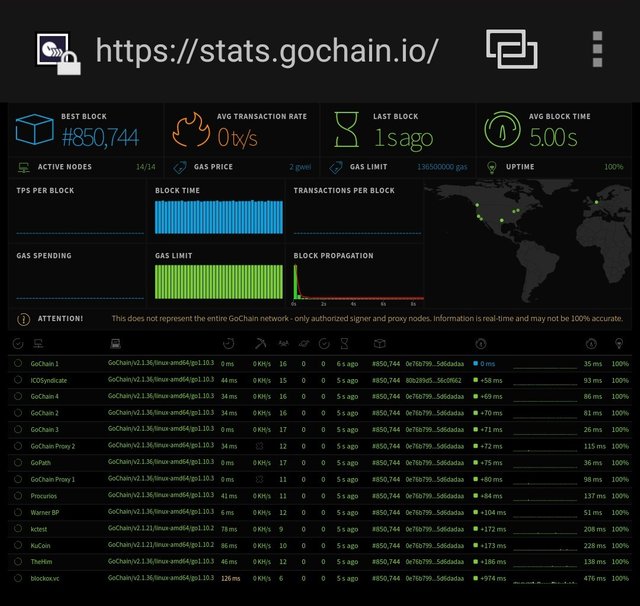Click the GoChain Proxy 1 node name

[53, 479]
